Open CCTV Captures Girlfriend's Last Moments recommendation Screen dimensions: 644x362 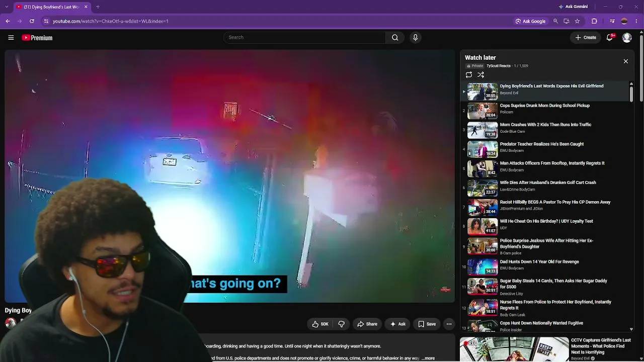coord(601,346)
